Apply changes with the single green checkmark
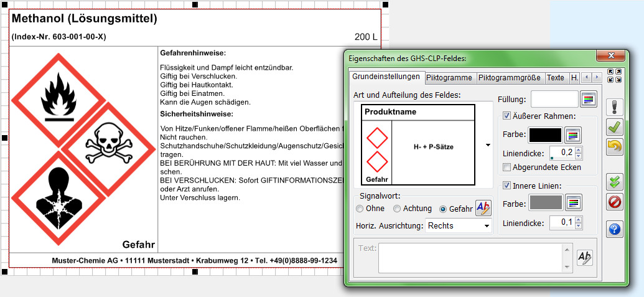This screenshot has height=297, width=644. click(614, 127)
